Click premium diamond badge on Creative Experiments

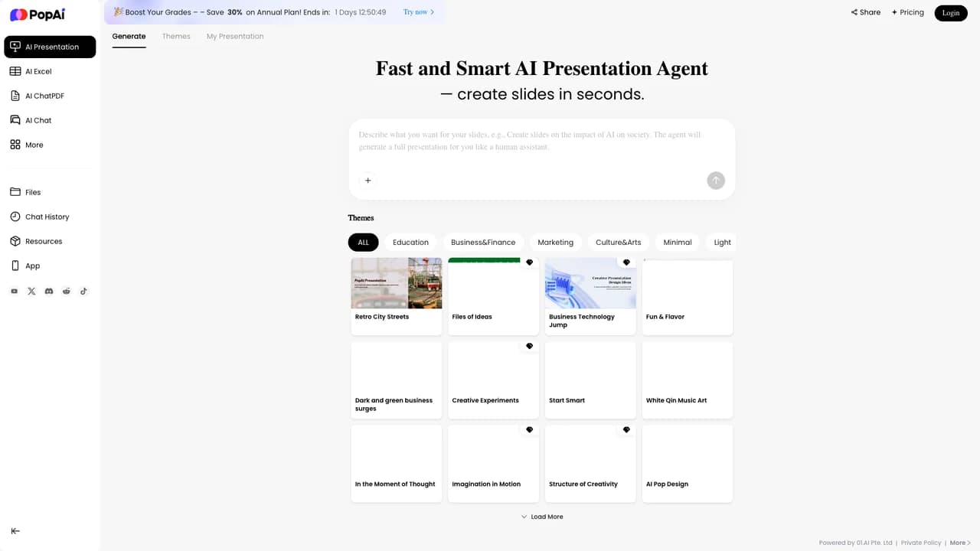point(529,346)
